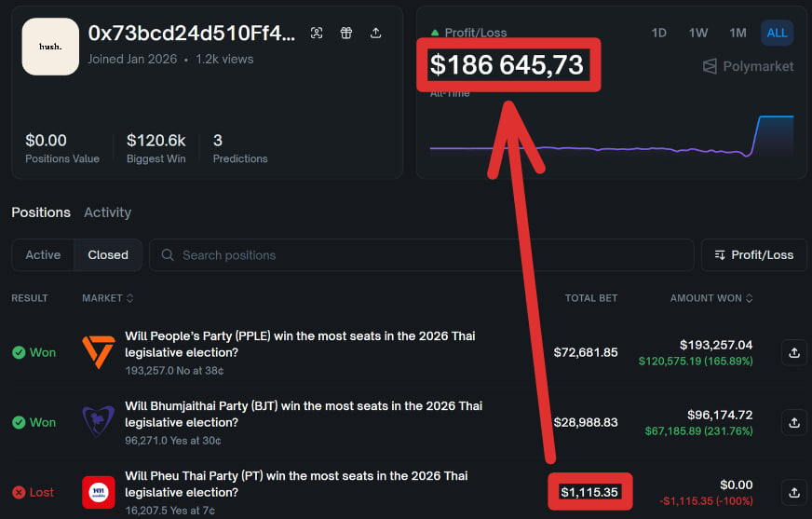Click the green Profit/Loss triangle indicator
The height and width of the screenshot is (519, 812).
coord(435,33)
